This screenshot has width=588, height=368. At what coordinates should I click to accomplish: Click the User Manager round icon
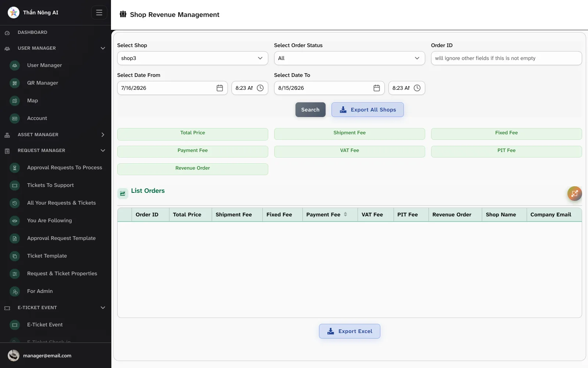[x=15, y=66]
